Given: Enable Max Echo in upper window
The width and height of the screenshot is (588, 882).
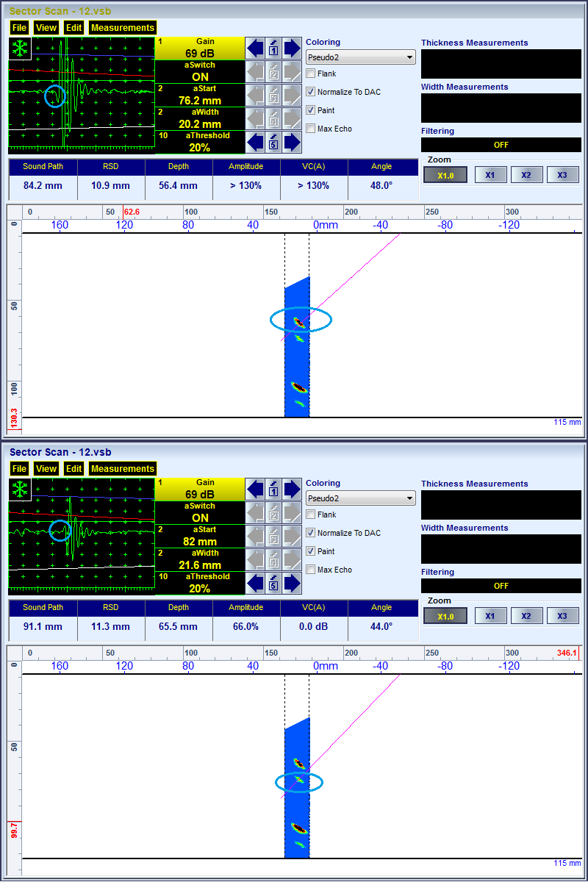Looking at the screenshot, I should pyautogui.click(x=311, y=129).
